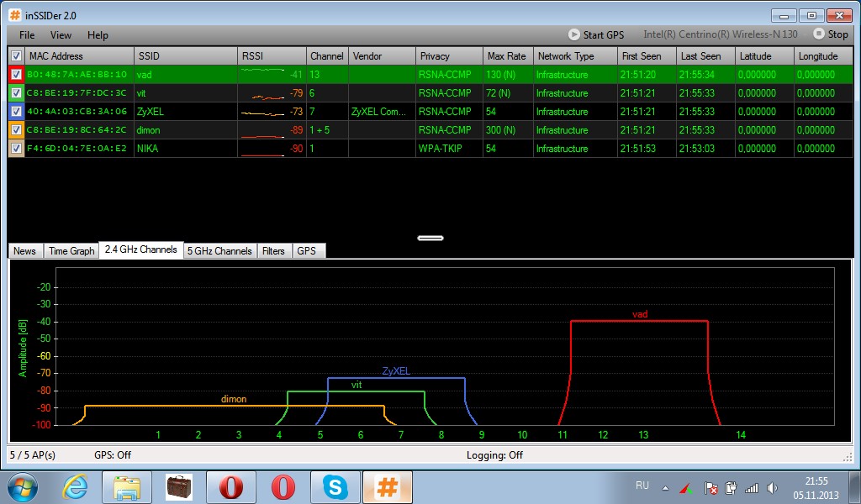The width and height of the screenshot is (861, 504).
Task: Sort by the Channel column header
Action: point(327,56)
